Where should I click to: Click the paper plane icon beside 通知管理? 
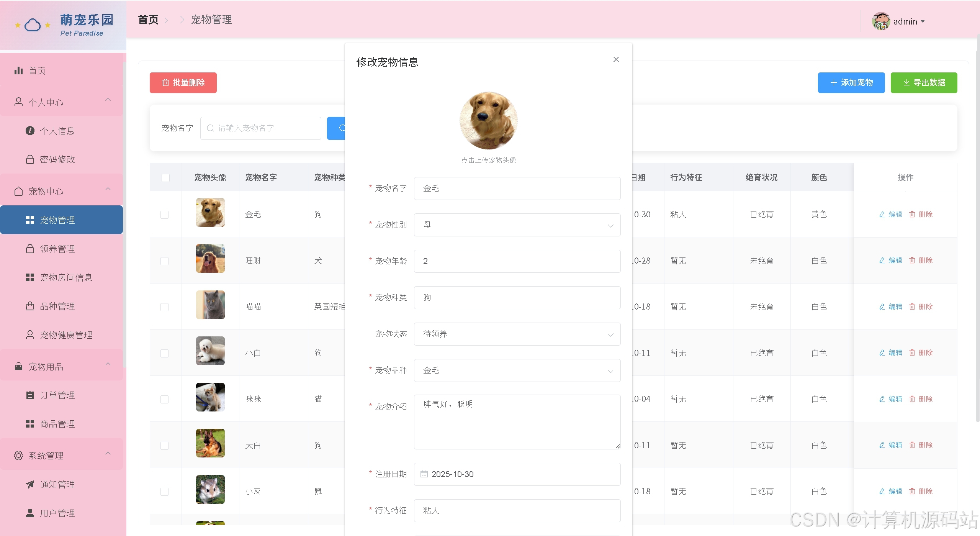coord(30,484)
